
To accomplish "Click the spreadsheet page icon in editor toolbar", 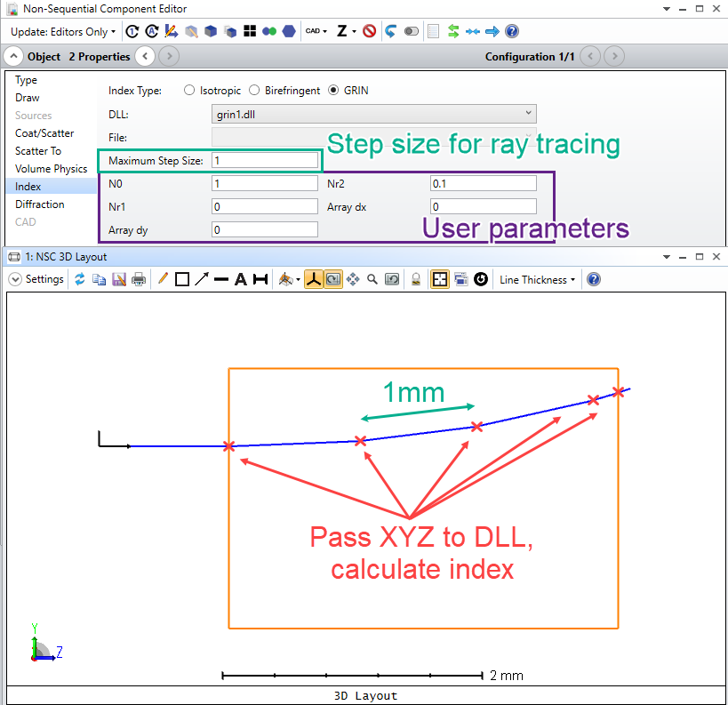I will click(x=433, y=32).
